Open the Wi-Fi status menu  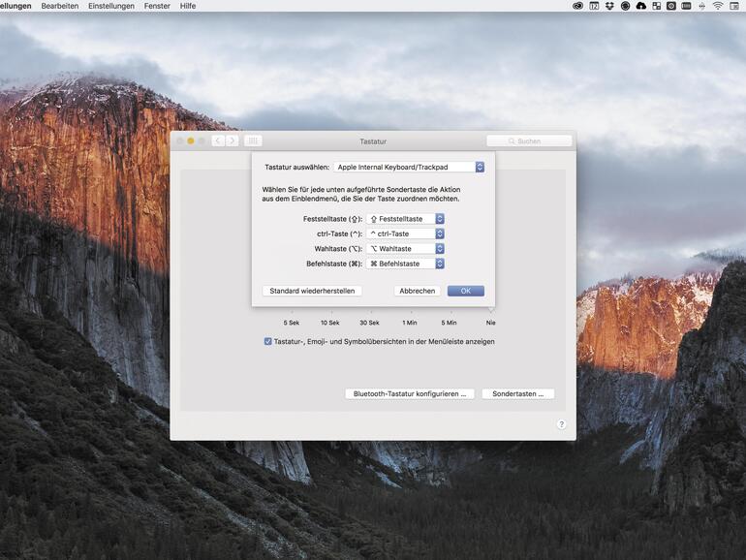coord(718,6)
